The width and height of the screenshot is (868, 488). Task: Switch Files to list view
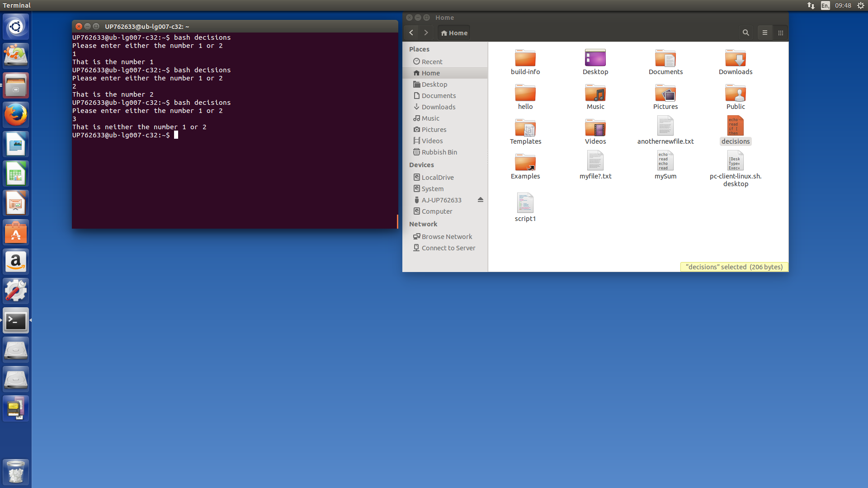point(765,33)
